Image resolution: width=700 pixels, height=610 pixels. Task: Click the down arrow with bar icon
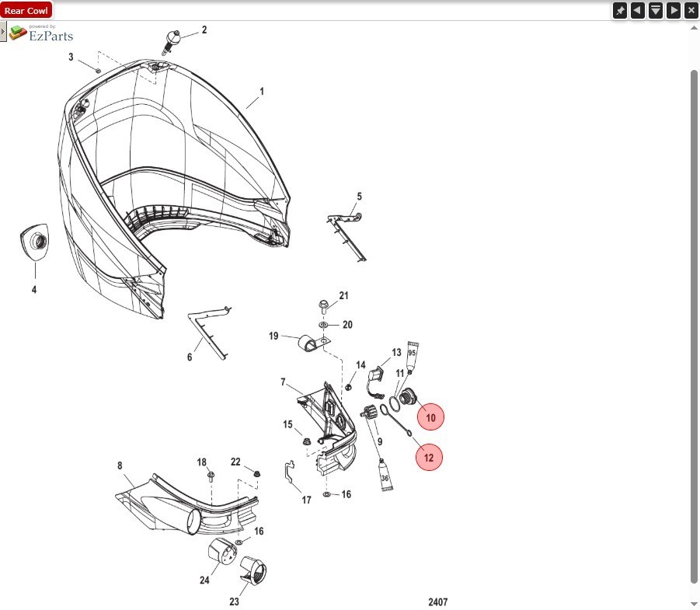(x=655, y=10)
